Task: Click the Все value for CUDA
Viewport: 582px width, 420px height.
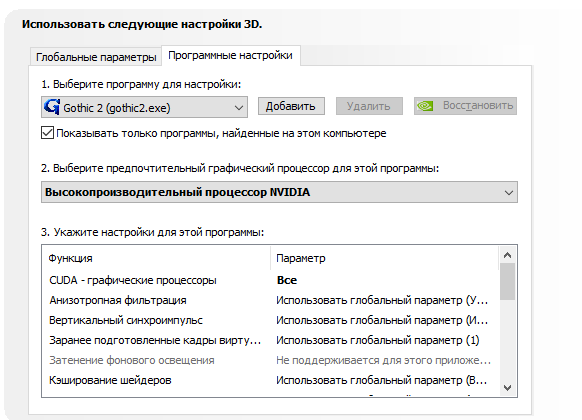Action: (287, 280)
